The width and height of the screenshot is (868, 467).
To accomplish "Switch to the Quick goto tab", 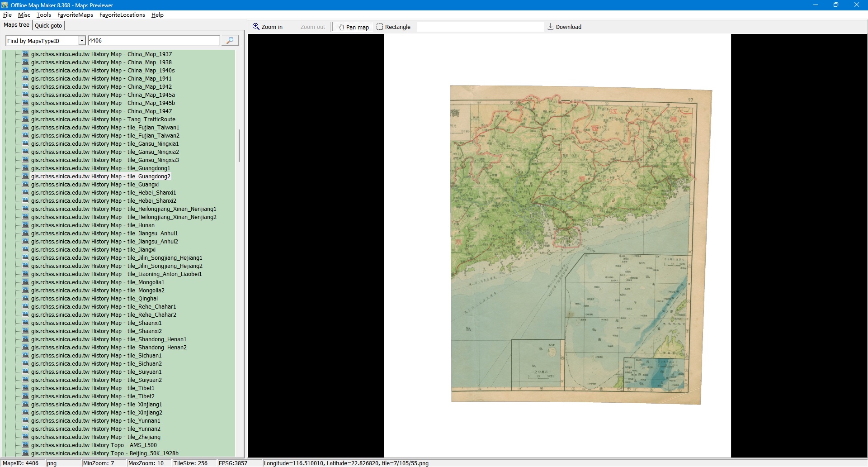I will (48, 26).
